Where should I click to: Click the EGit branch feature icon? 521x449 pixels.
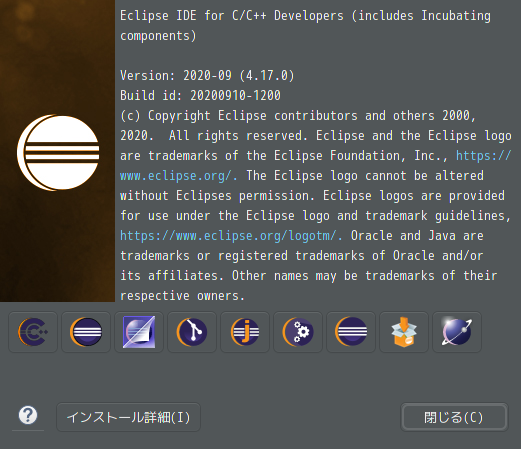(192, 332)
